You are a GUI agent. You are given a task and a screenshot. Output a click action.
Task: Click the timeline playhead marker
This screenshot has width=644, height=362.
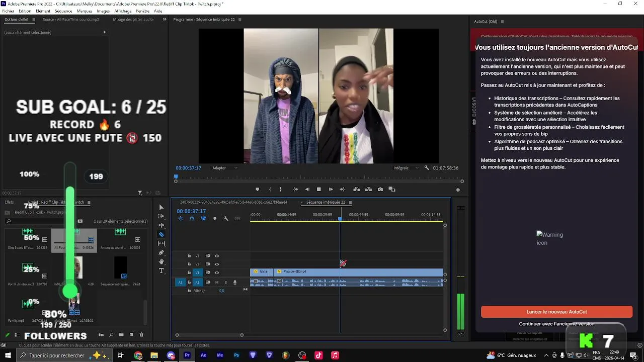(x=340, y=219)
